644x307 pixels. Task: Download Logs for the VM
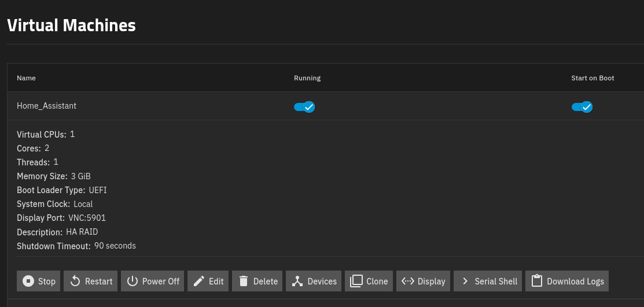click(567, 281)
